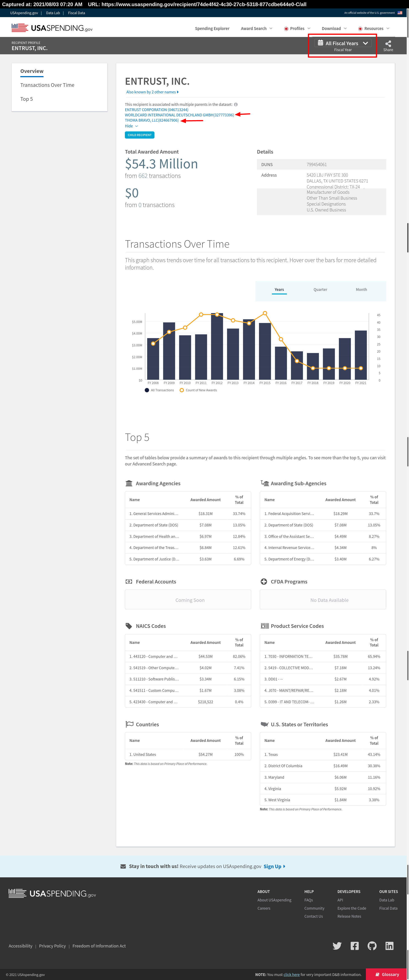
Task: Open Contact Us footer link
Action: [x=314, y=916]
